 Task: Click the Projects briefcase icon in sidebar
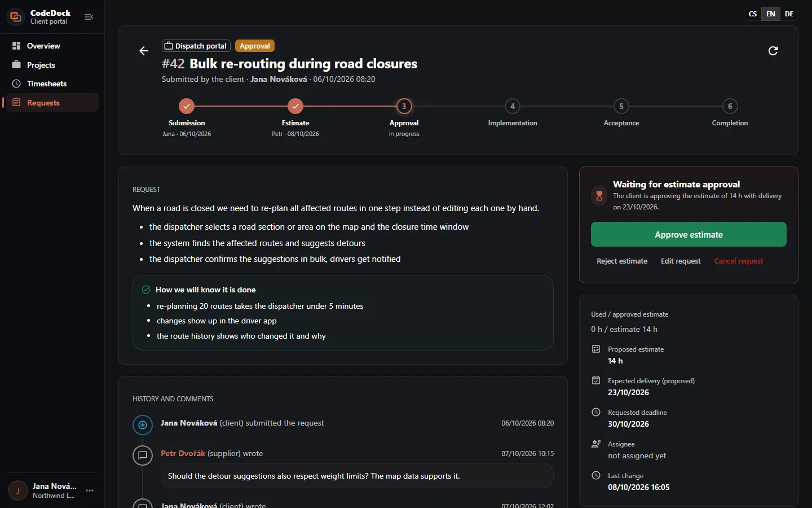[x=16, y=65]
